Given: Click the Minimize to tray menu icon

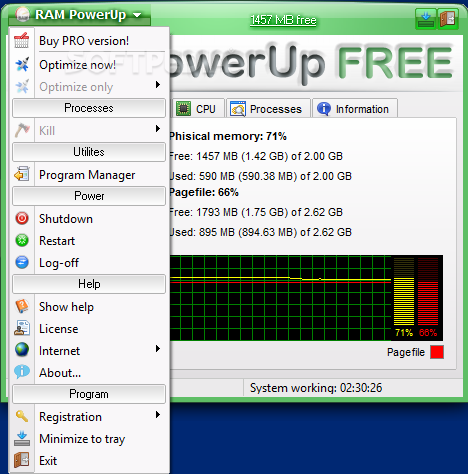Looking at the screenshot, I should coord(22,438).
